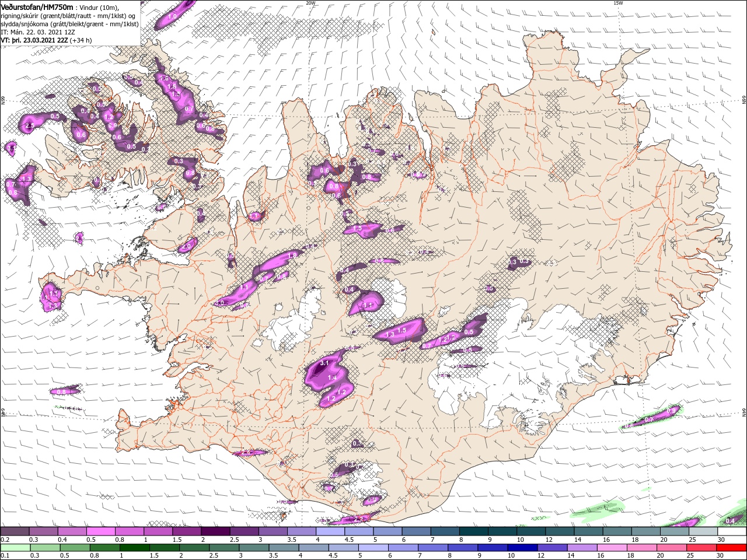Click the '0.2' label starting the snow legend
The height and width of the screenshot is (560, 747).
(x=5, y=540)
